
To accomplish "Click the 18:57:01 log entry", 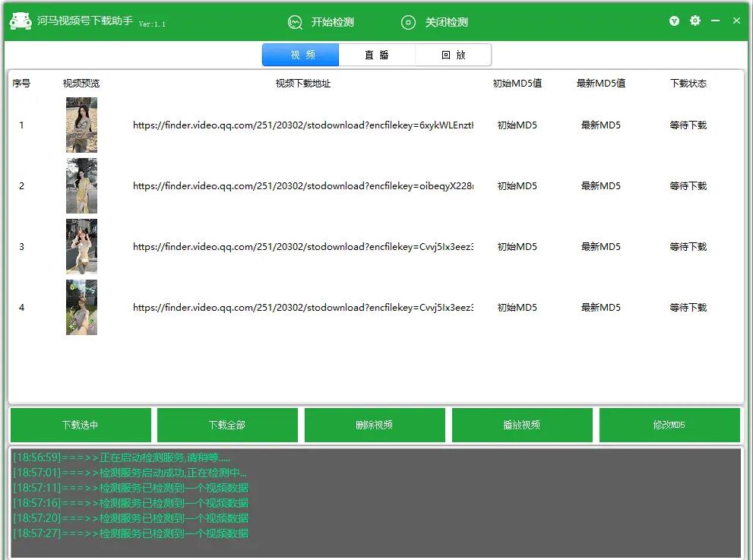I will click(130, 473).
